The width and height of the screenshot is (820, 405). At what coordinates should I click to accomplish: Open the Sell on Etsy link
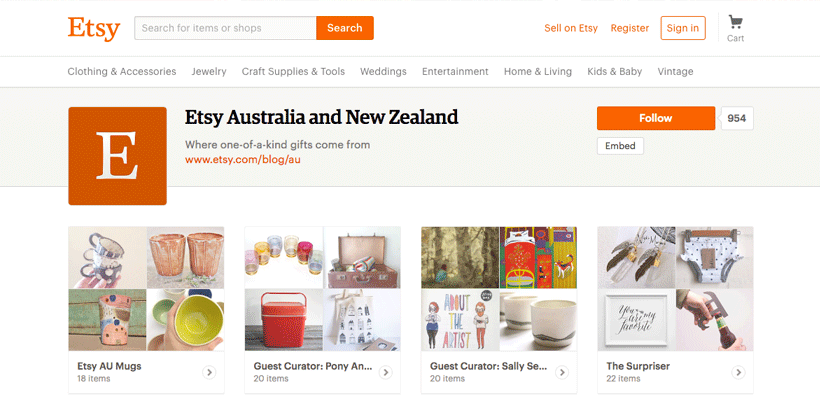[571, 28]
